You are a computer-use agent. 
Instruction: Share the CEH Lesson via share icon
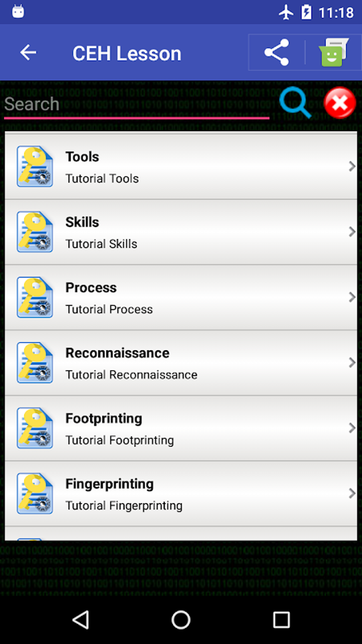click(276, 53)
